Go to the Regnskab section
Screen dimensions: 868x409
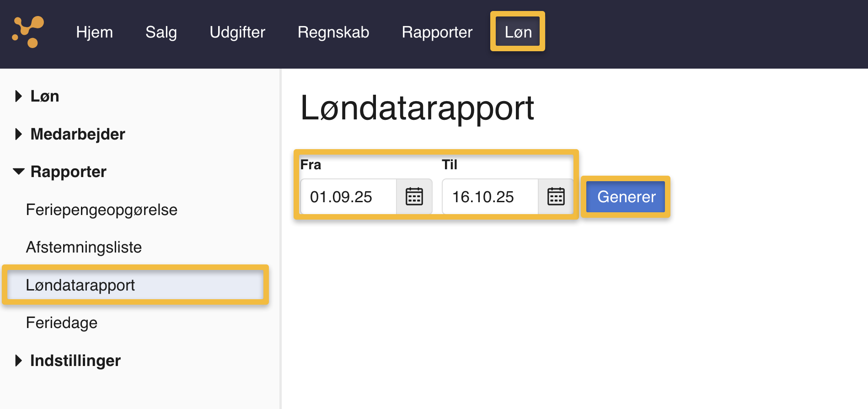[333, 32]
